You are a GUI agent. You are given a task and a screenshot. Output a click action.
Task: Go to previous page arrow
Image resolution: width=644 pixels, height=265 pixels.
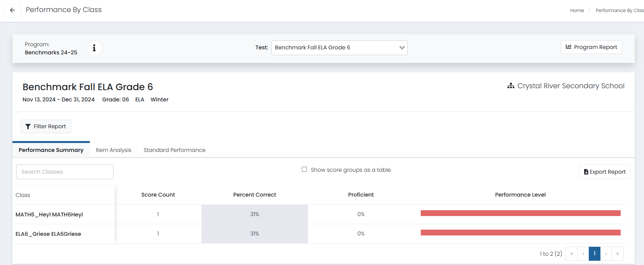(x=583, y=254)
